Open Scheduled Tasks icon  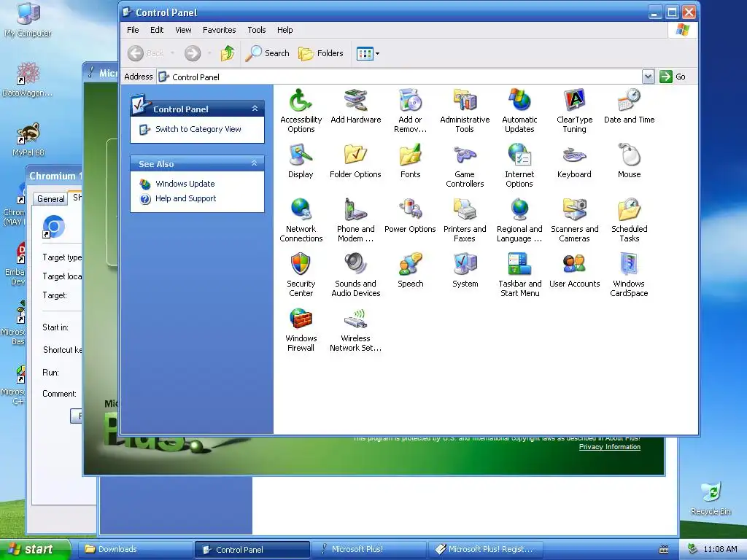pyautogui.click(x=629, y=220)
